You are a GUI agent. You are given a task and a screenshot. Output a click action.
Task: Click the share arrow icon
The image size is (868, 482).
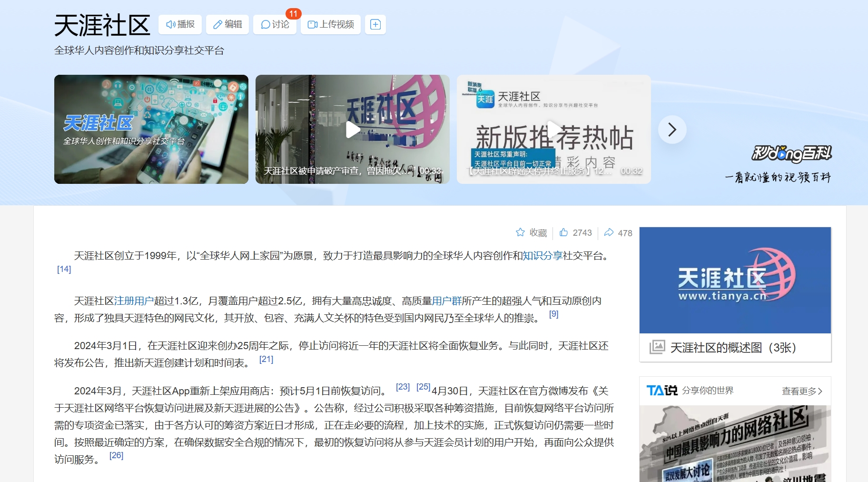point(609,232)
